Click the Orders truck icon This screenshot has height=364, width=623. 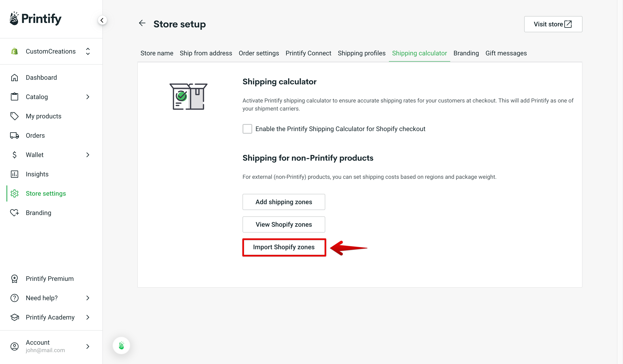15,135
